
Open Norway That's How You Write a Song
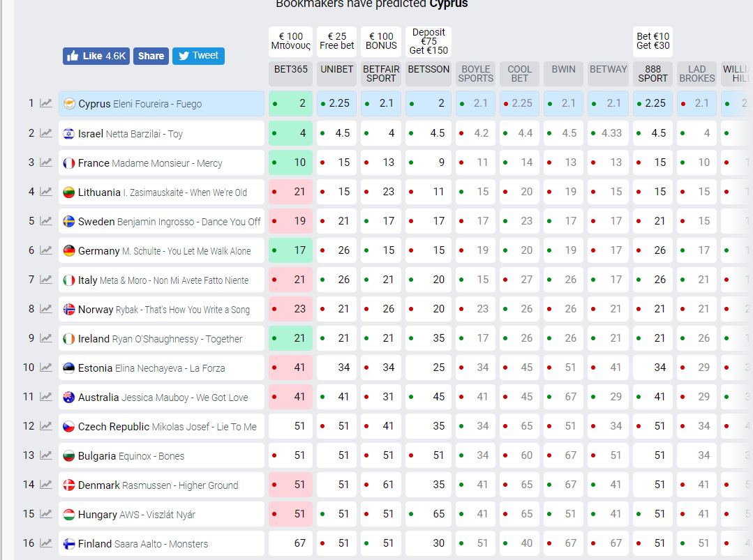pyautogui.click(x=161, y=310)
